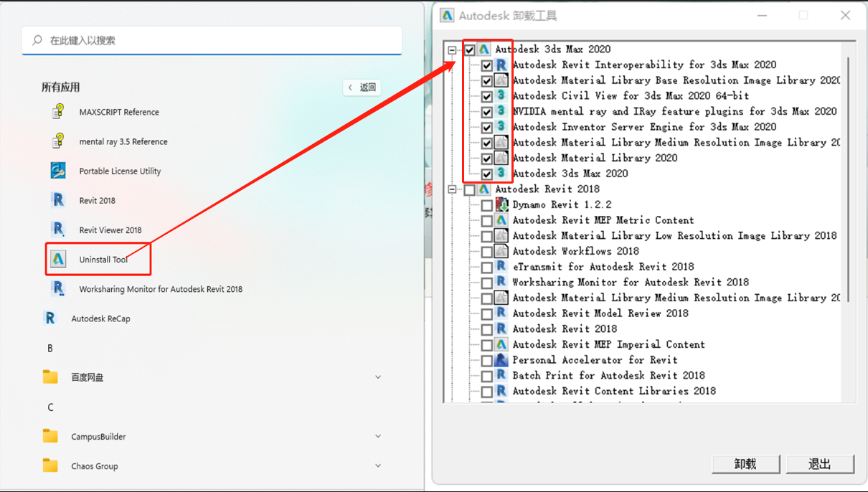The width and height of the screenshot is (868, 492).
Task: Select Material Library Low Resolution 2018 icon
Action: [501, 235]
